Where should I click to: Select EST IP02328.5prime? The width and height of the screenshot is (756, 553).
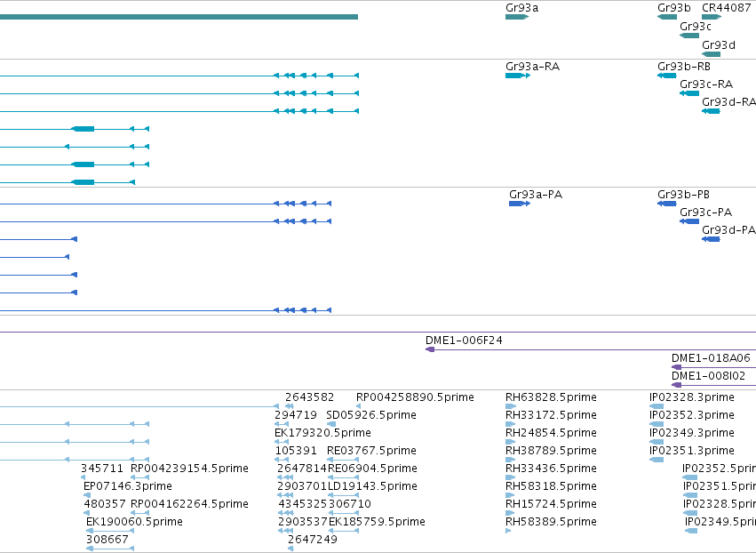[690, 513]
